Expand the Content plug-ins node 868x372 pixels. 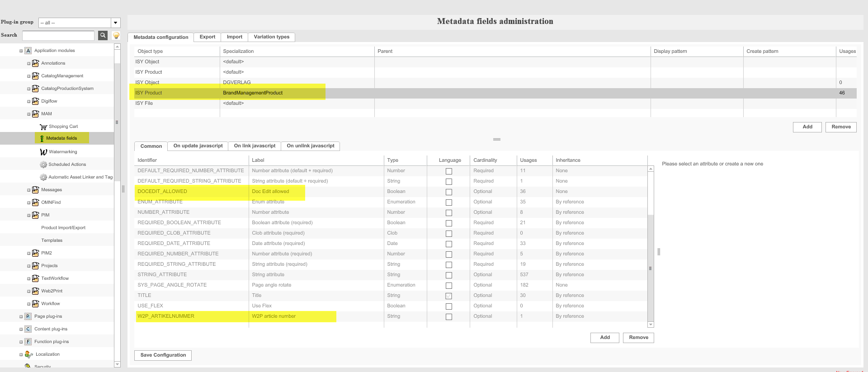click(21, 330)
